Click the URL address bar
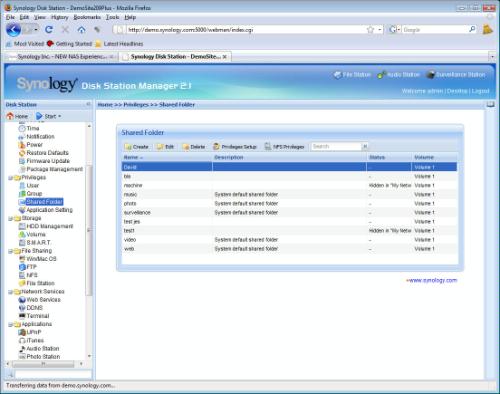500x394 pixels. [x=247, y=30]
